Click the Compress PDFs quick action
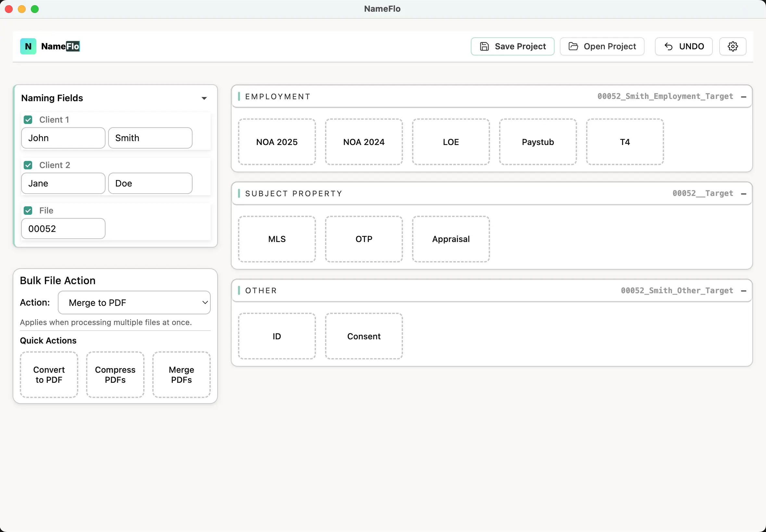 click(x=115, y=375)
